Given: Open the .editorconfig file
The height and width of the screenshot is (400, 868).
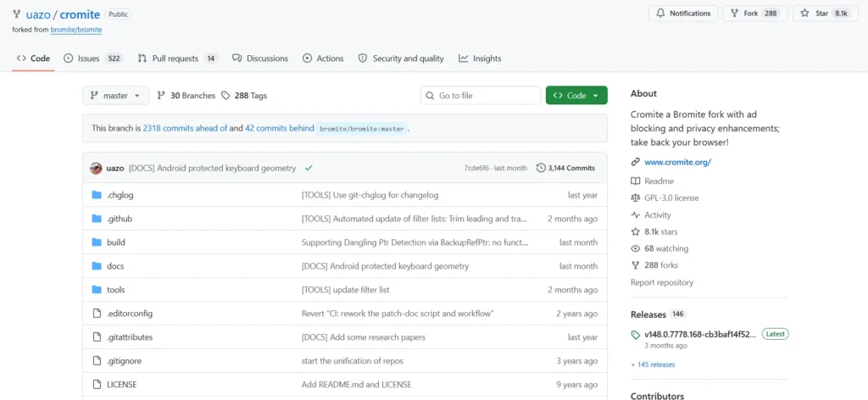Looking at the screenshot, I should (130, 314).
